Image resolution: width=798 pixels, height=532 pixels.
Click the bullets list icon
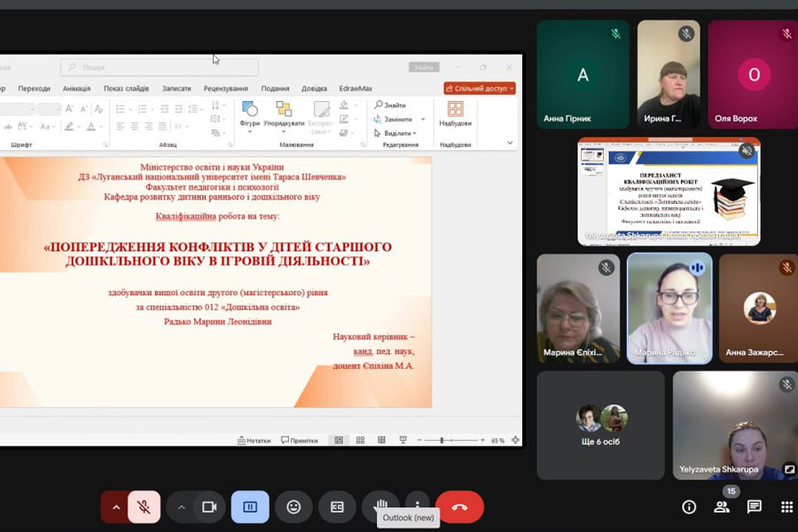click(x=120, y=108)
